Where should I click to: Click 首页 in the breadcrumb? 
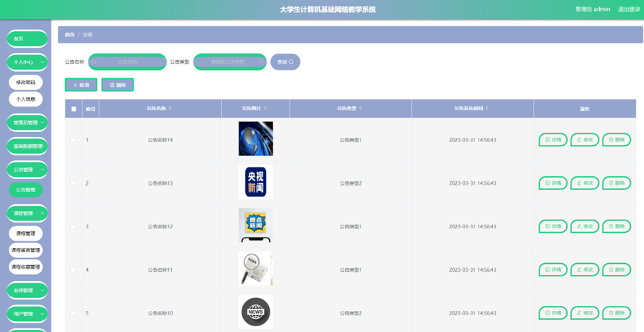70,35
